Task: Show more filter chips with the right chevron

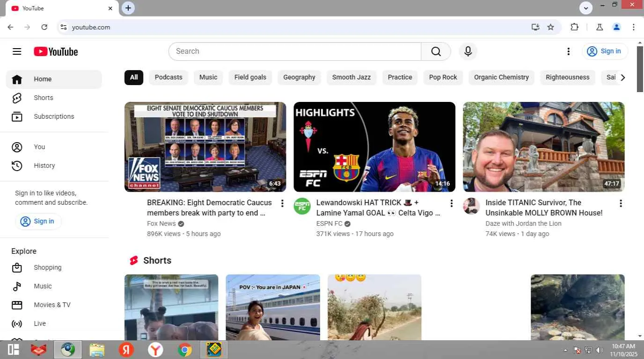Action: pos(622,78)
